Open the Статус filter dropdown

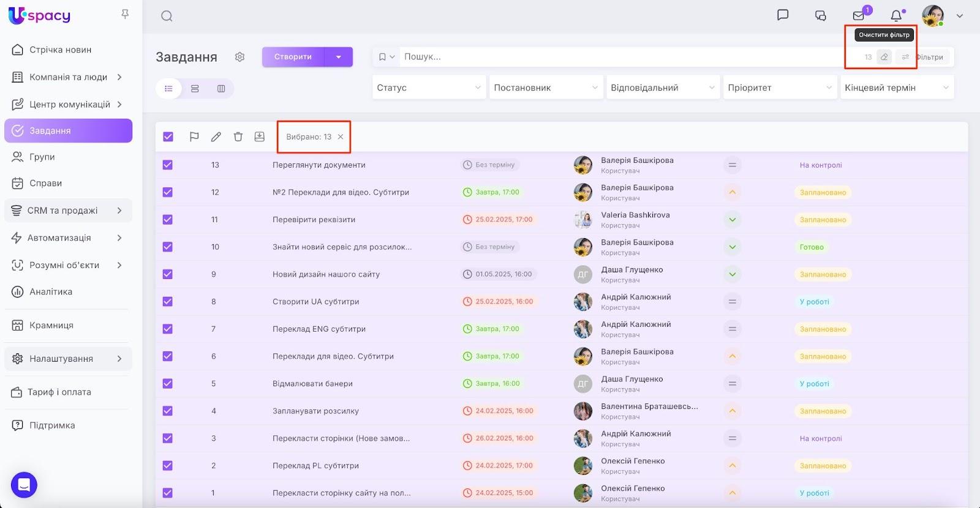point(429,88)
